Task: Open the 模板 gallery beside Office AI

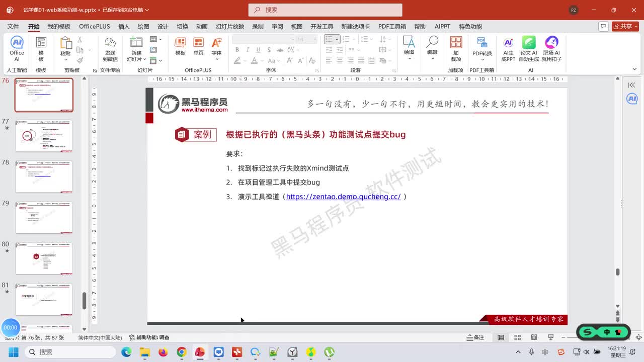Action: click(x=41, y=49)
